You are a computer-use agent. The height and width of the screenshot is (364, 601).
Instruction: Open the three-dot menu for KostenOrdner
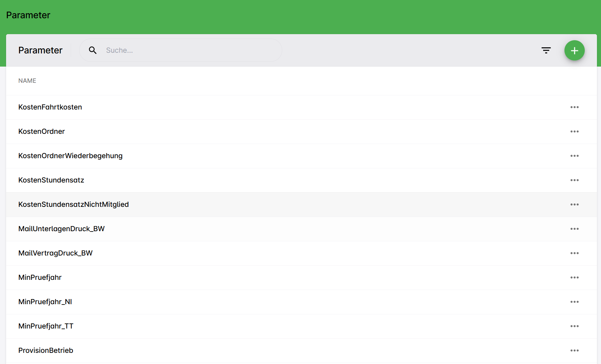pyautogui.click(x=574, y=131)
